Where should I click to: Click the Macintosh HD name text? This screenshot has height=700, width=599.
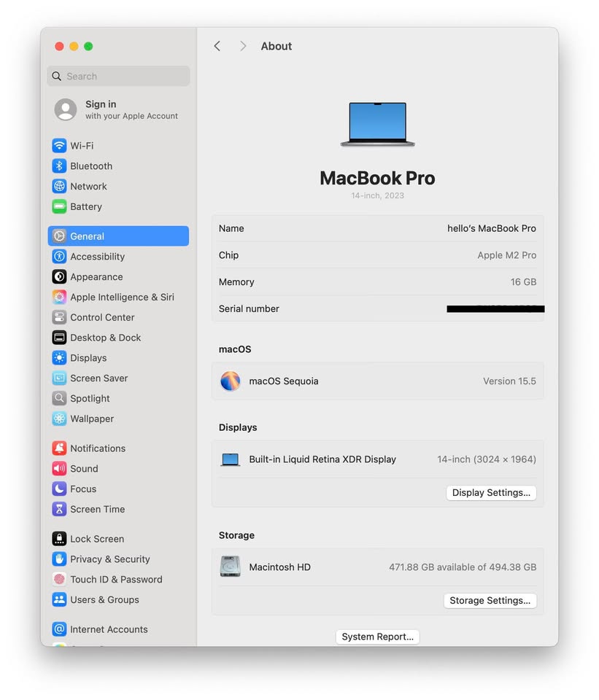click(279, 567)
